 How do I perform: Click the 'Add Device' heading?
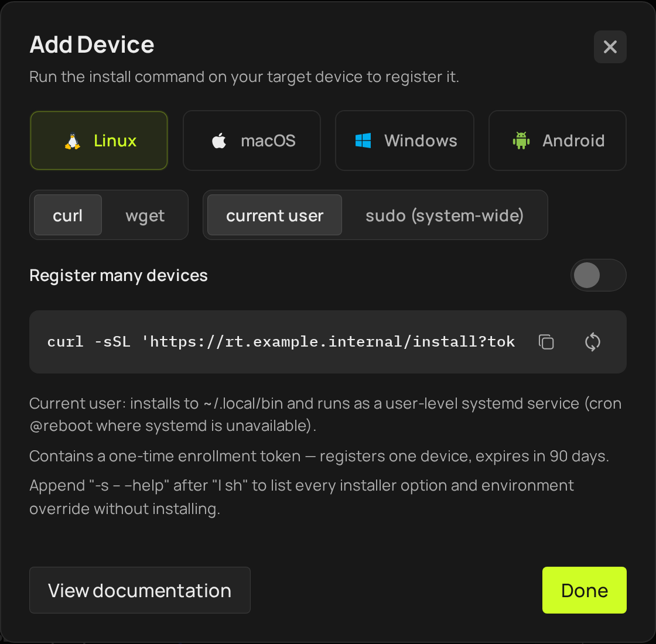(92, 44)
